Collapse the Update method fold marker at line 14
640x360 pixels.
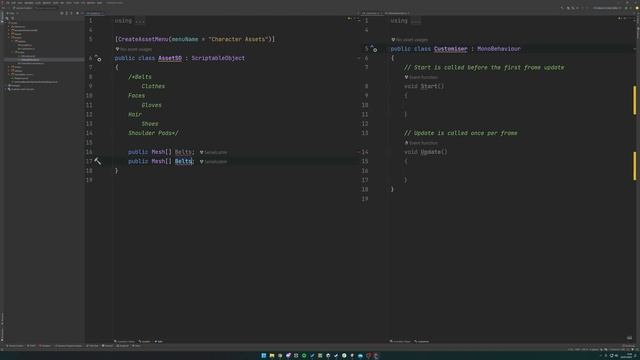(359, 152)
